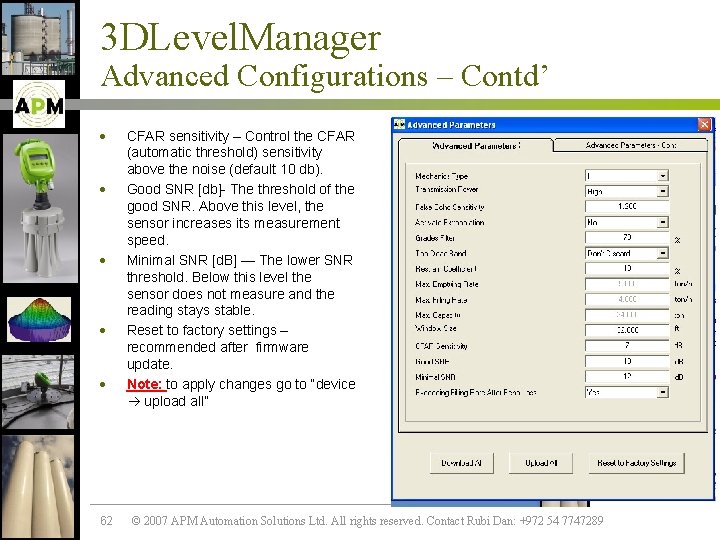The width and height of the screenshot is (720, 540).
Task: Click the Minimal SNR label in dialog
Action: click(x=435, y=377)
